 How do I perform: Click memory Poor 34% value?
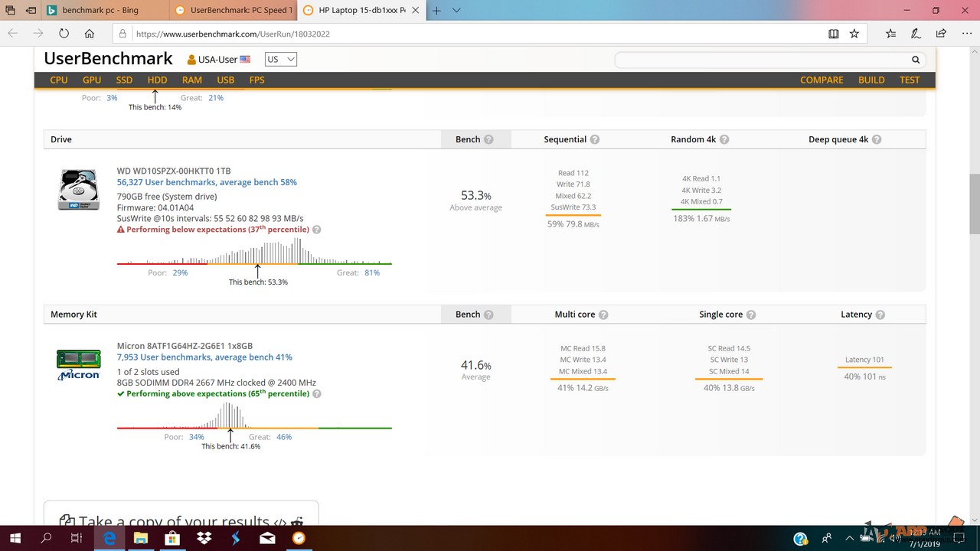[197, 437]
